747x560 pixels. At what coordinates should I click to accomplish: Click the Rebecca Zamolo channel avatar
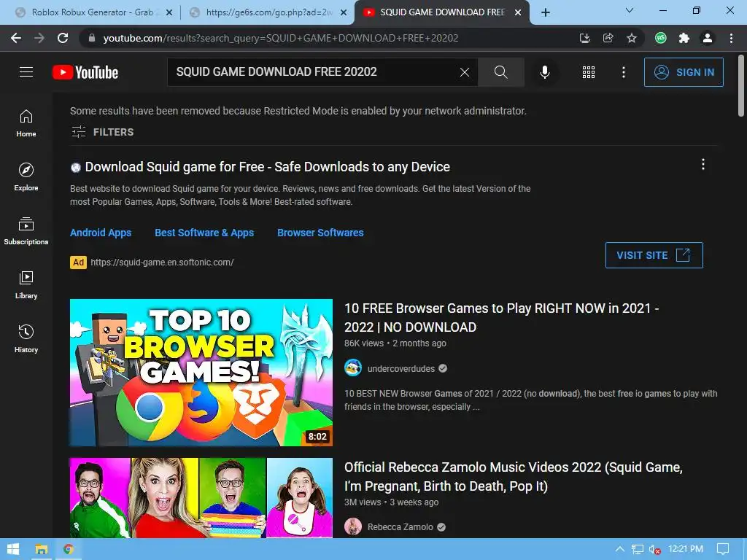(x=353, y=526)
